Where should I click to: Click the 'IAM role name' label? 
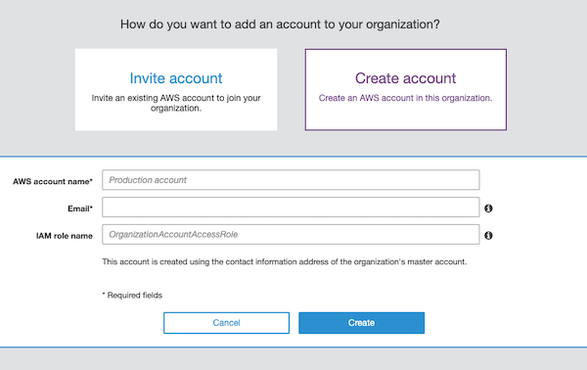pos(64,236)
